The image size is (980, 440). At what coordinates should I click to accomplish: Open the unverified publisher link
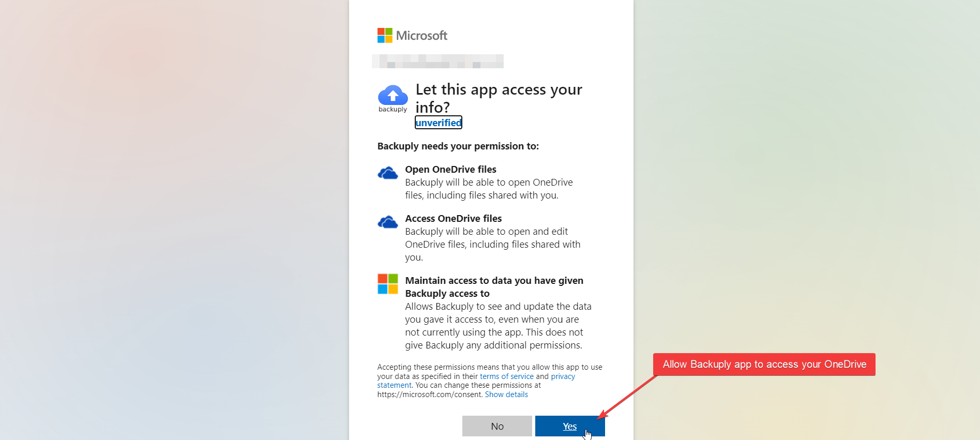[439, 123]
